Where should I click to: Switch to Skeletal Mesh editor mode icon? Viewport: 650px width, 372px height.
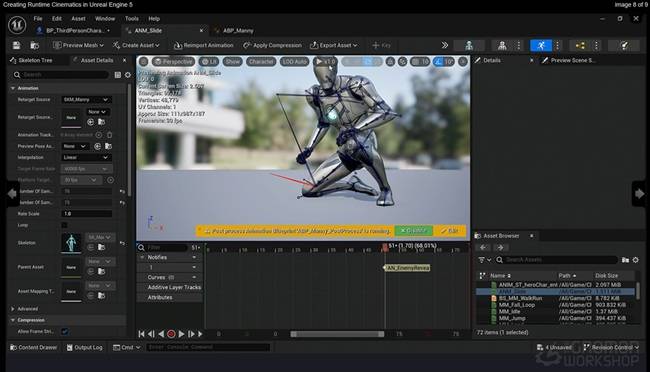click(502, 45)
